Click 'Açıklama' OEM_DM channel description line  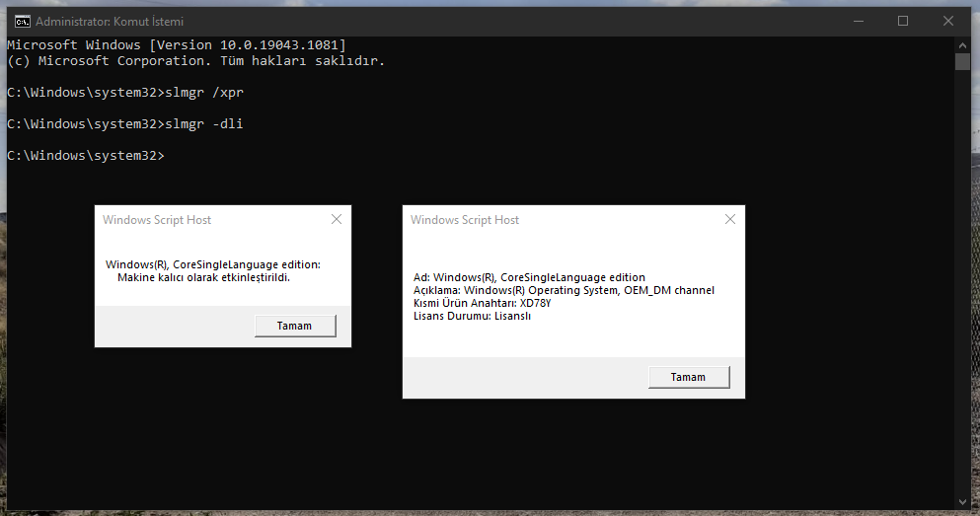pos(564,290)
